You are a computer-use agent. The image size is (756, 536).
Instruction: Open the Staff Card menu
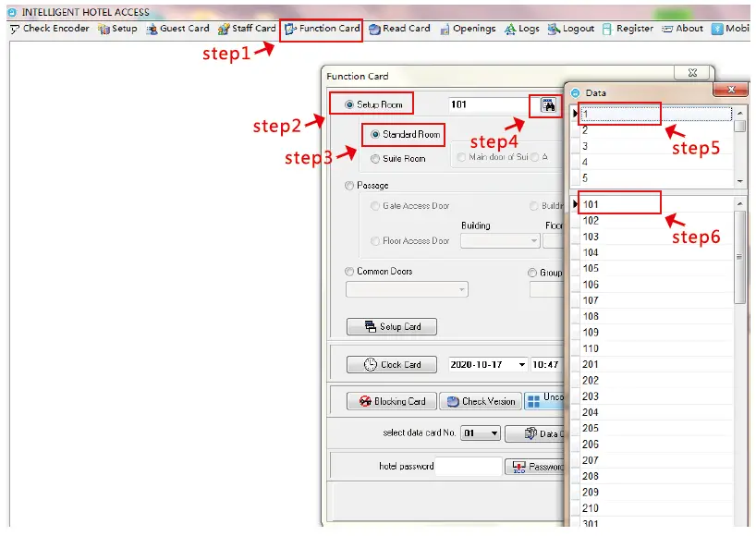[247, 29]
